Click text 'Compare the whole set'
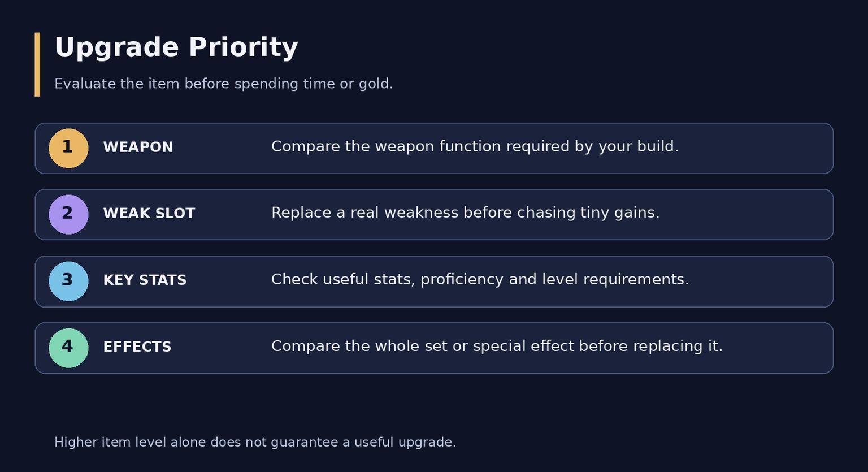 361,346
